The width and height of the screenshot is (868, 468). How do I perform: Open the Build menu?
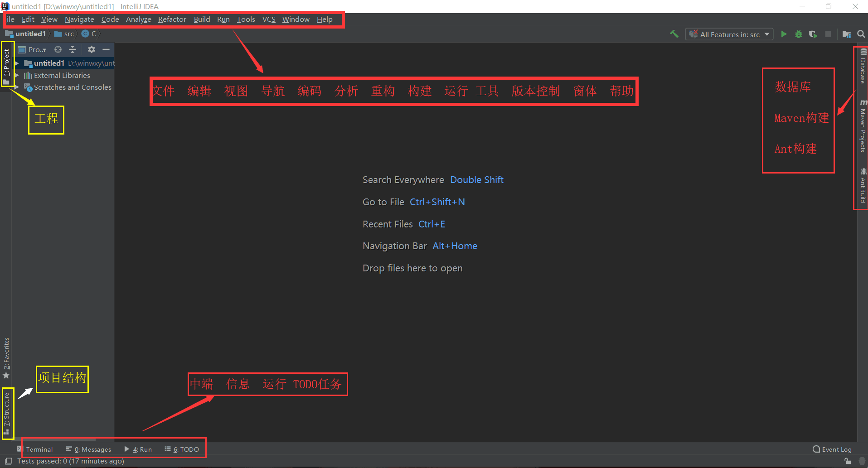202,19
